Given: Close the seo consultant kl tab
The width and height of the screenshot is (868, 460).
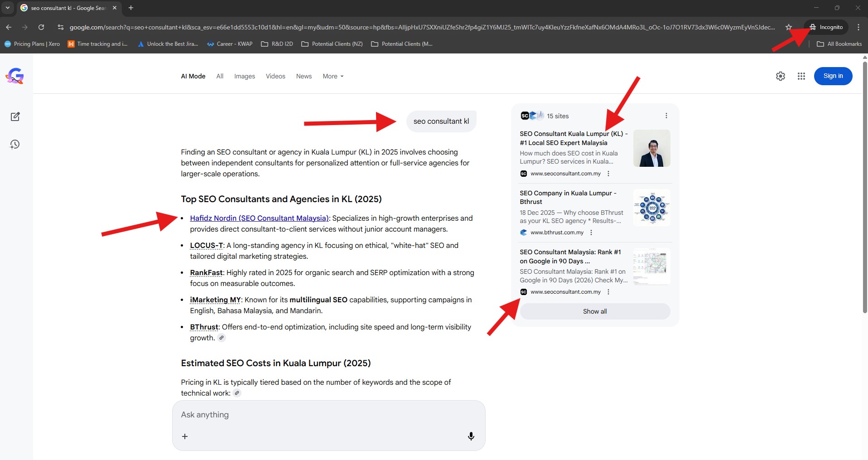Looking at the screenshot, I should point(115,8).
